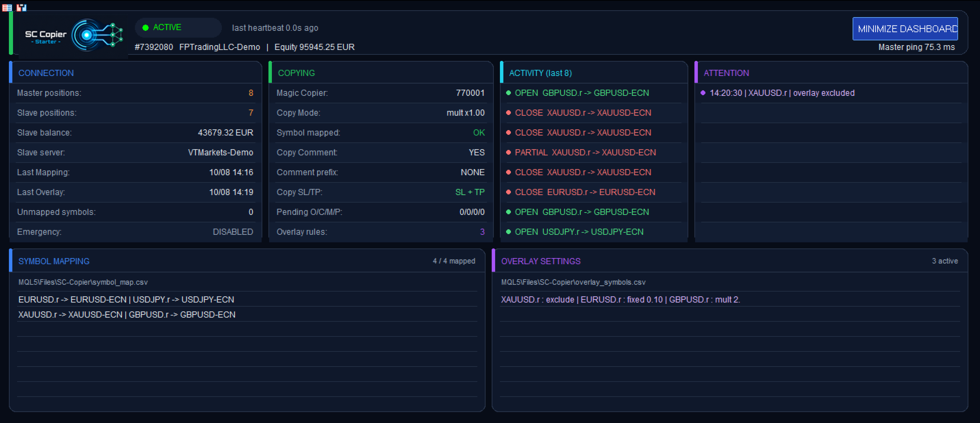
Task: Click the Pending O/C/M/P value 0/0/0/0
Action: (472, 212)
